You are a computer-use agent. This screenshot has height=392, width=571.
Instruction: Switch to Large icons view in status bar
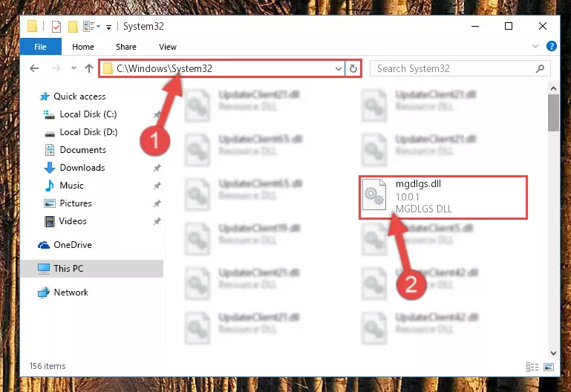coord(549,367)
